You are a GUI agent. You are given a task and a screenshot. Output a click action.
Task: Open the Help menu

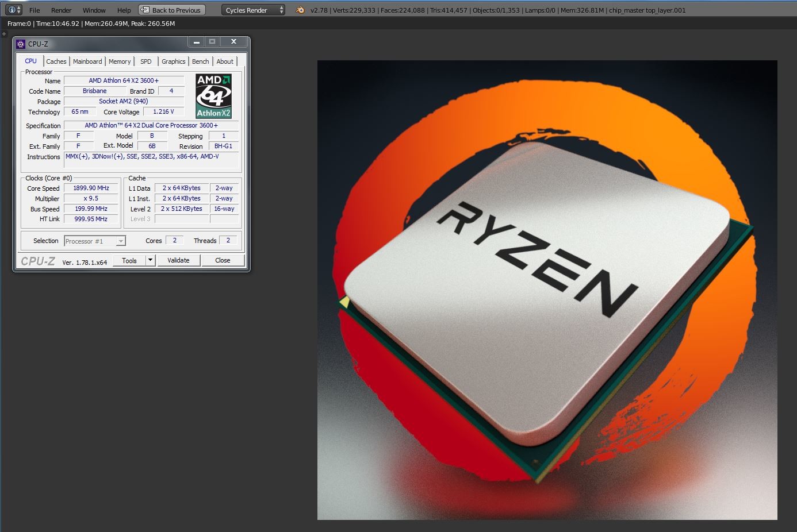(x=124, y=10)
